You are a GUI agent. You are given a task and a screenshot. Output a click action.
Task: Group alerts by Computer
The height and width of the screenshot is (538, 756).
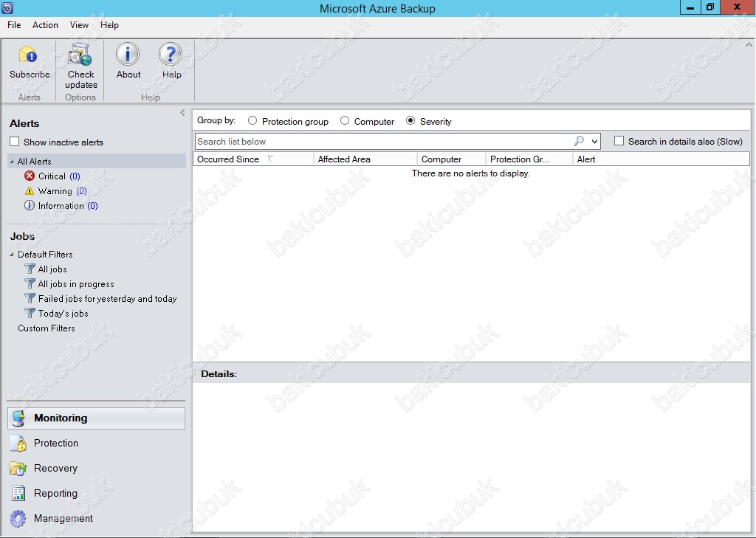tap(344, 120)
